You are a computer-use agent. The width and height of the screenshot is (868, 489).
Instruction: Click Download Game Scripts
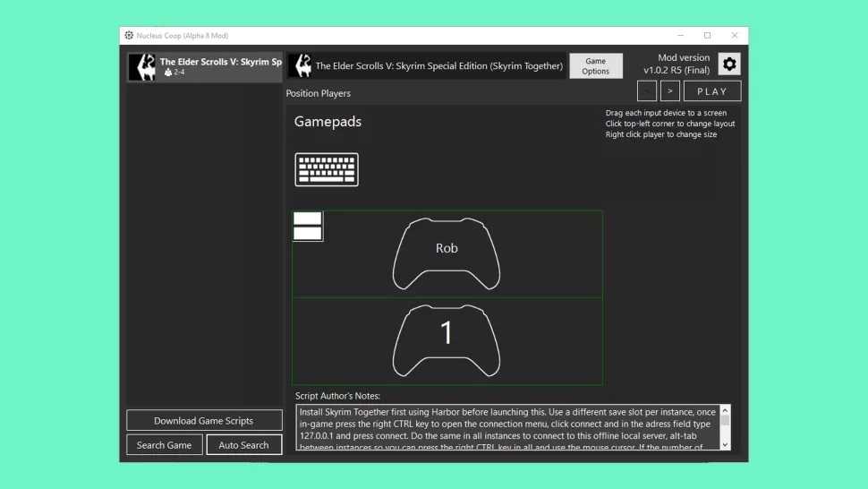pyautogui.click(x=204, y=421)
